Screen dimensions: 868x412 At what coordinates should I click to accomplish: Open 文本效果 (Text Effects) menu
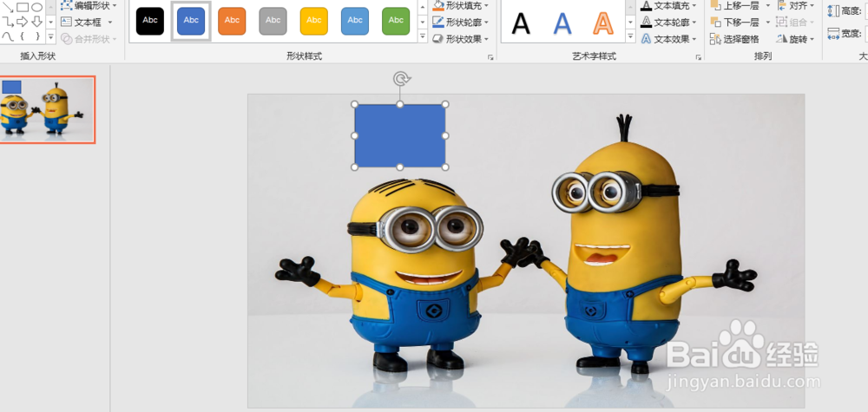(668, 39)
